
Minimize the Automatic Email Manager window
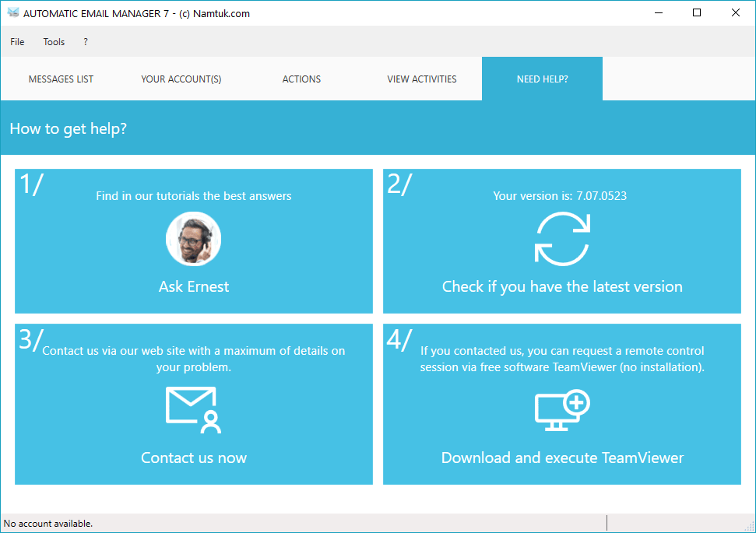659,13
